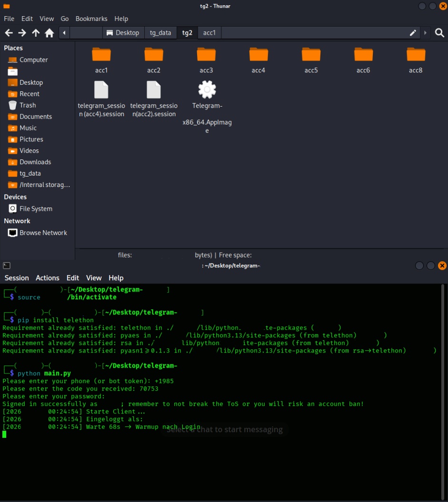The image size is (448, 502).
Task: Expand path bar left with triangle arrow
Action: point(64,33)
